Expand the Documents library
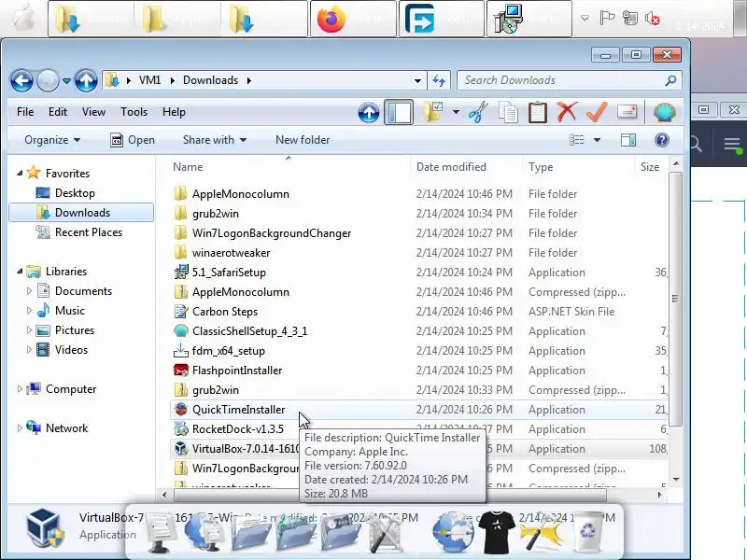 [x=29, y=291]
